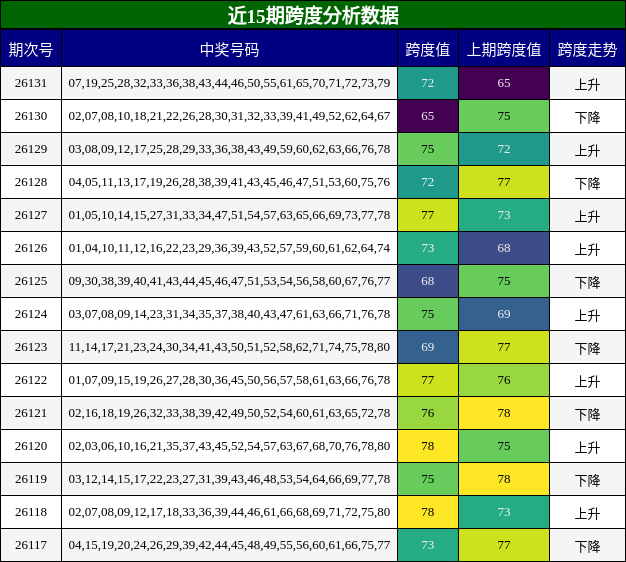Click winning numbers of period 26122
Image resolution: width=626 pixels, height=562 pixels.
[x=229, y=380]
